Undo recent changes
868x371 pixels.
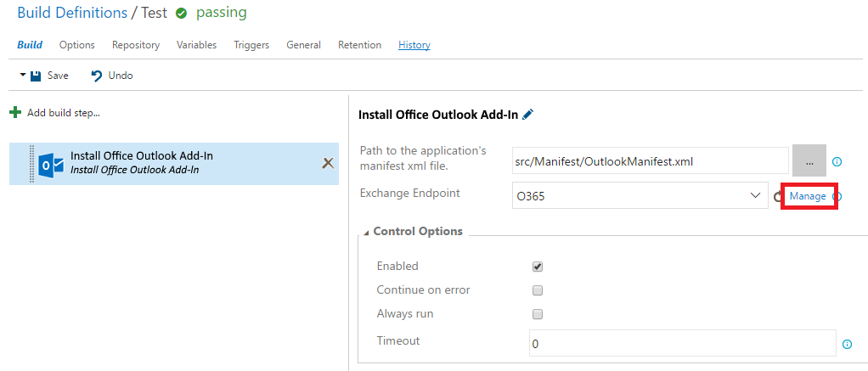click(x=112, y=76)
